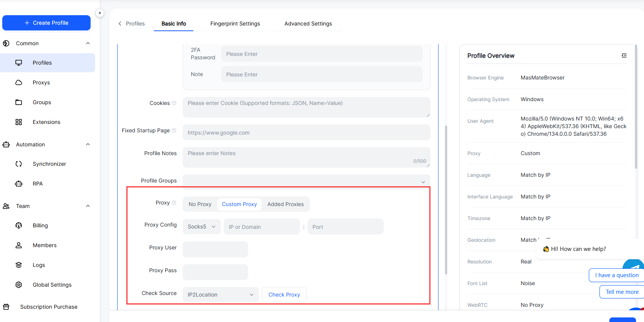Open the Socks5 proxy type dropdown
The height and width of the screenshot is (322, 644).
click(201, 227)
